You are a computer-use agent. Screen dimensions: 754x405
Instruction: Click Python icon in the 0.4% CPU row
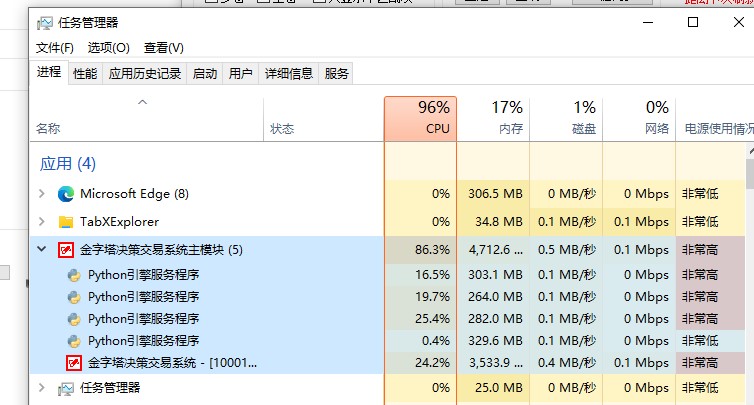pyautogui.click(x=74, y=341)
